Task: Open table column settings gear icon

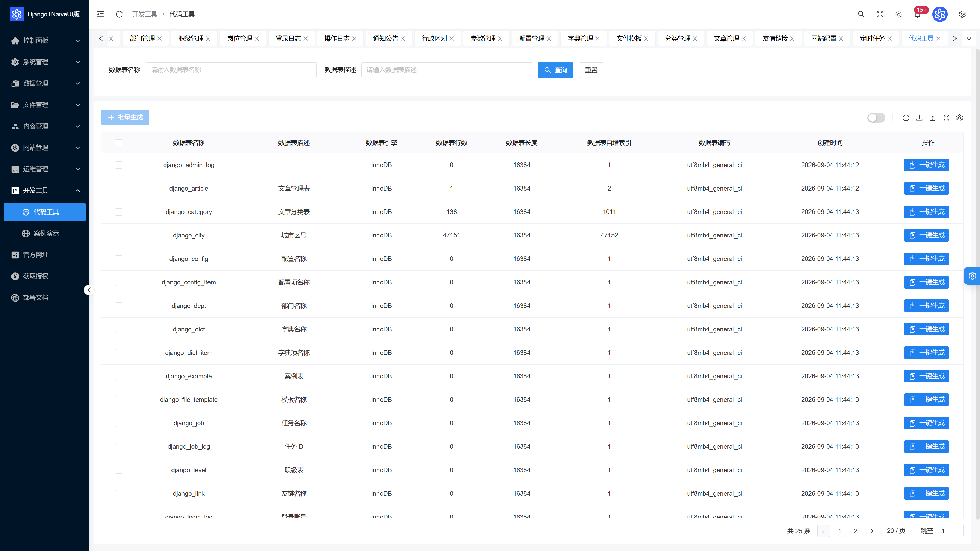Action: tap(960, 118)
